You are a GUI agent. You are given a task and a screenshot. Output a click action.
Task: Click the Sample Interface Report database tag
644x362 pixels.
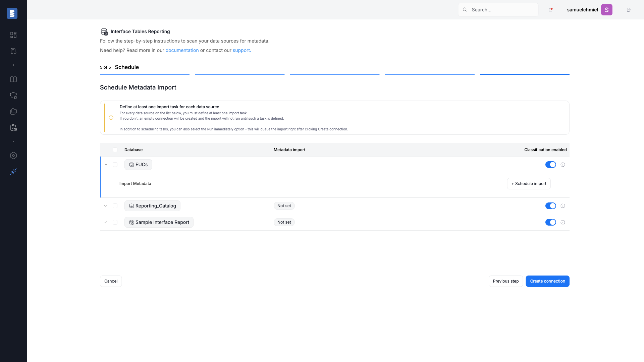pos(159,222)
